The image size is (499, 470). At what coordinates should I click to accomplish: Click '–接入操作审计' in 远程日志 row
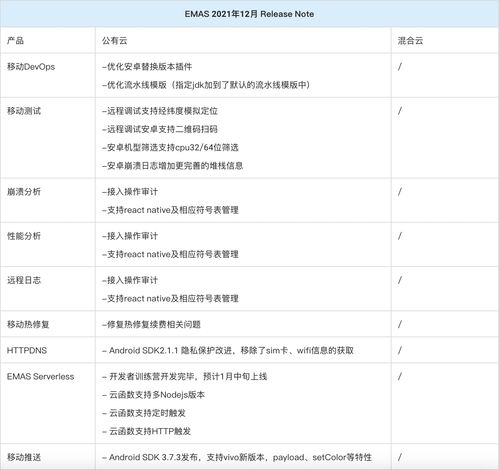pyautogui.click(x=130, y=280)
